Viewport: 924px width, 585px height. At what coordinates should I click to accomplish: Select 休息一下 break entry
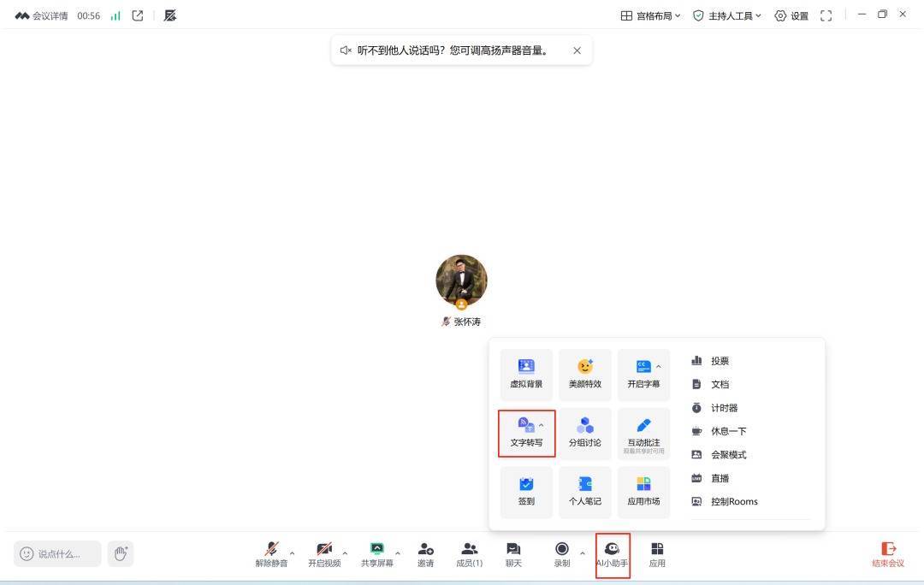(x=719, y=431)
